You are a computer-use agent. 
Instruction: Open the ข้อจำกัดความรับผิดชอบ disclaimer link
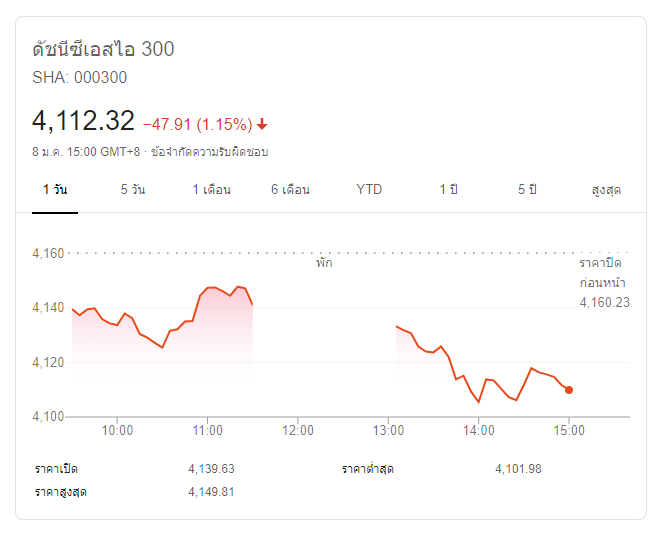click(x=209, y=152)
